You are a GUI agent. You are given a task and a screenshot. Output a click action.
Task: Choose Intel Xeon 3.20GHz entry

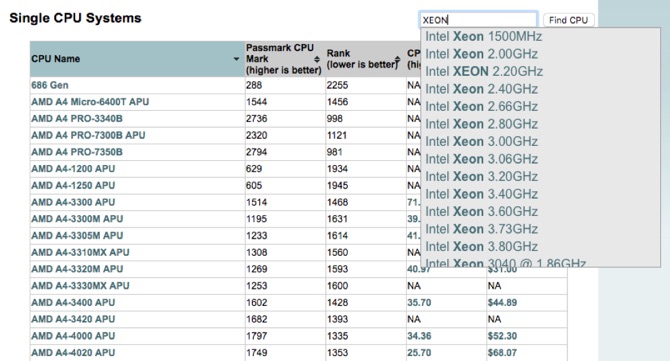(x=540, y=176)
